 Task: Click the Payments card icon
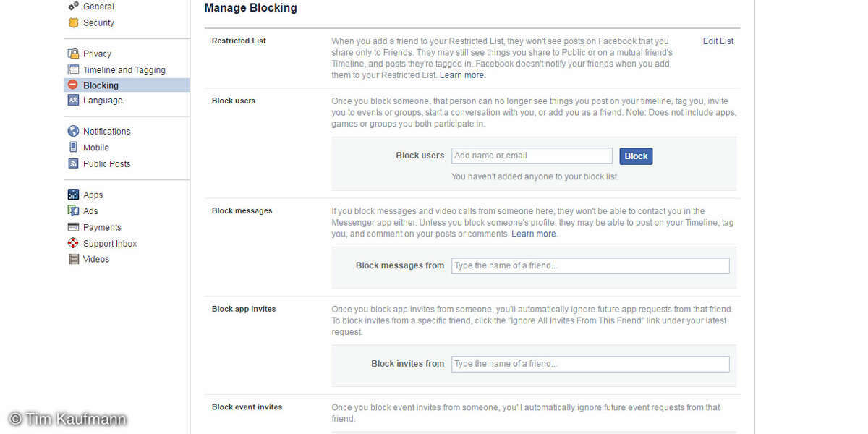coord(73,227)
